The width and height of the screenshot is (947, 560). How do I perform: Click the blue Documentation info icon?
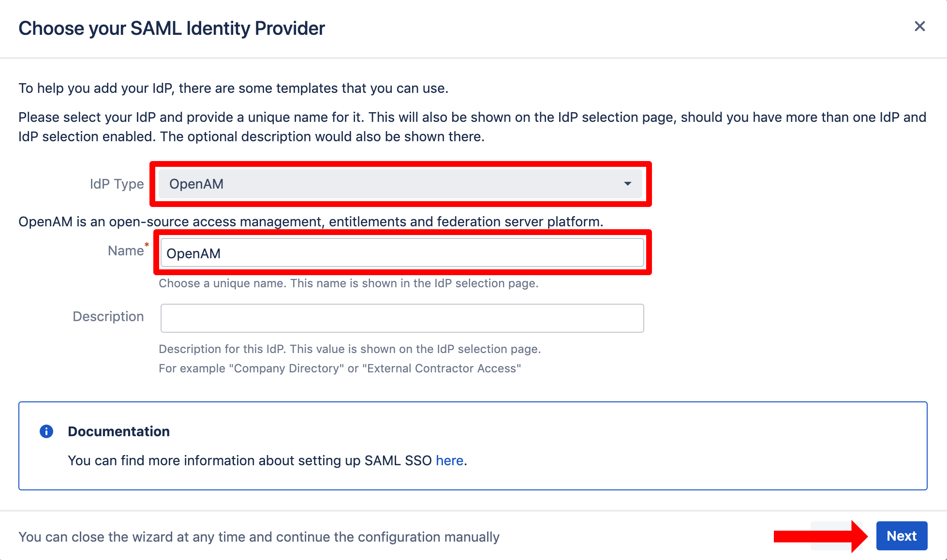pos(46,431)
